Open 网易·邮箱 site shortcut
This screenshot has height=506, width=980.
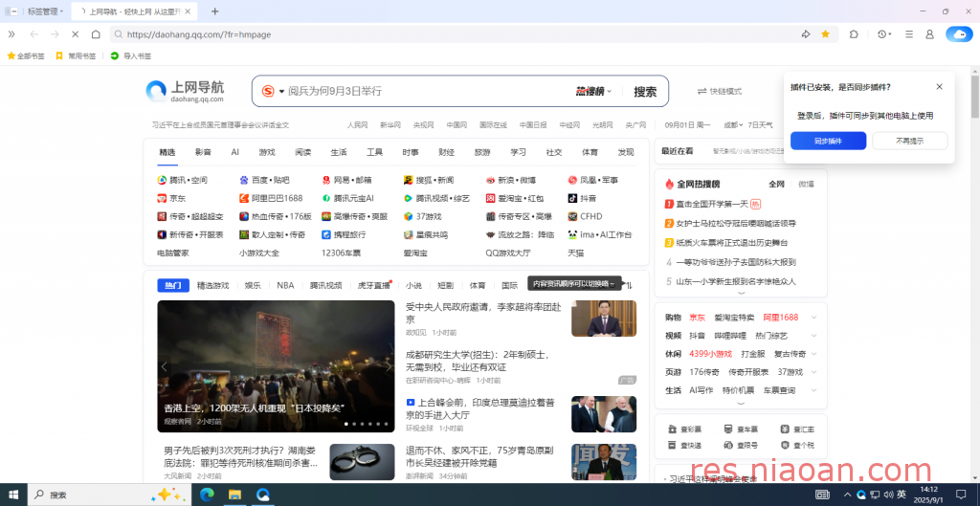pyautogui.click(x=346, y=180)
